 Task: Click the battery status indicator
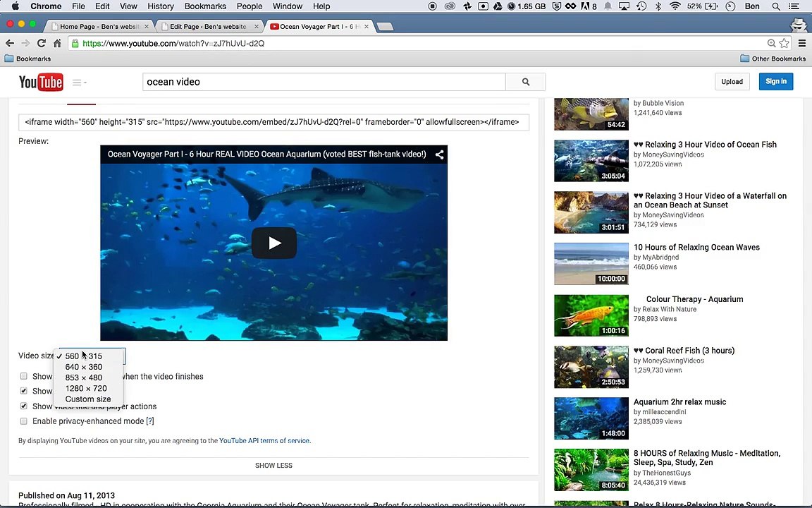coord(702,6)
